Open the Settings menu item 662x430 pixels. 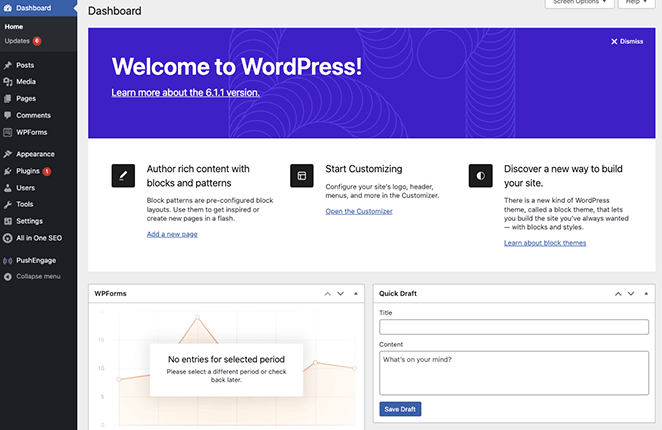tap(29, 221)
